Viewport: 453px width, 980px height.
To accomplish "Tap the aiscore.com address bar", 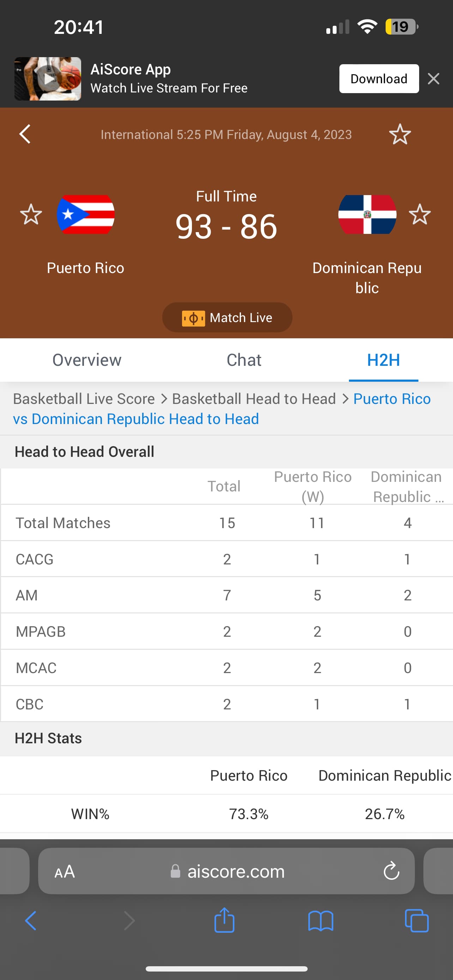I will 236,871.
